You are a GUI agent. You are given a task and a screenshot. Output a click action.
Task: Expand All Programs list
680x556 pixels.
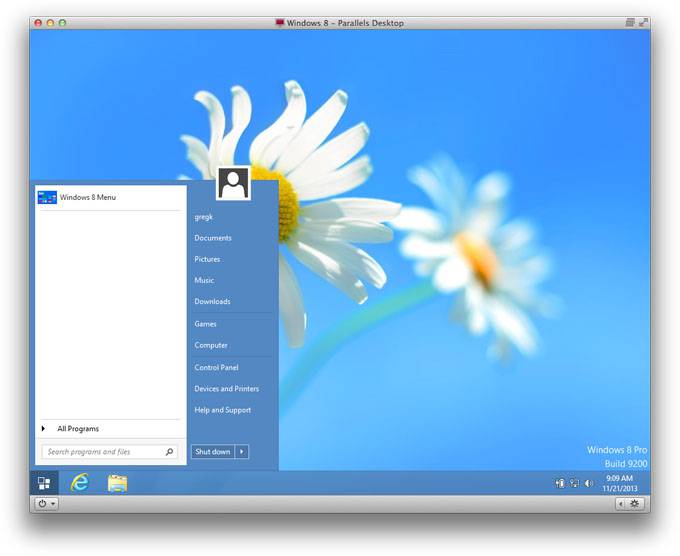(78, 429)
